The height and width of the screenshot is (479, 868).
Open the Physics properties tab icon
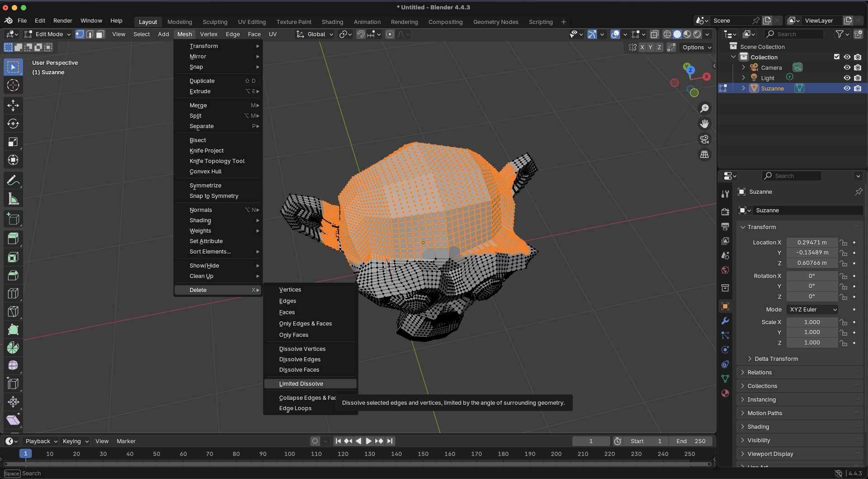click(x=725, y=350)
